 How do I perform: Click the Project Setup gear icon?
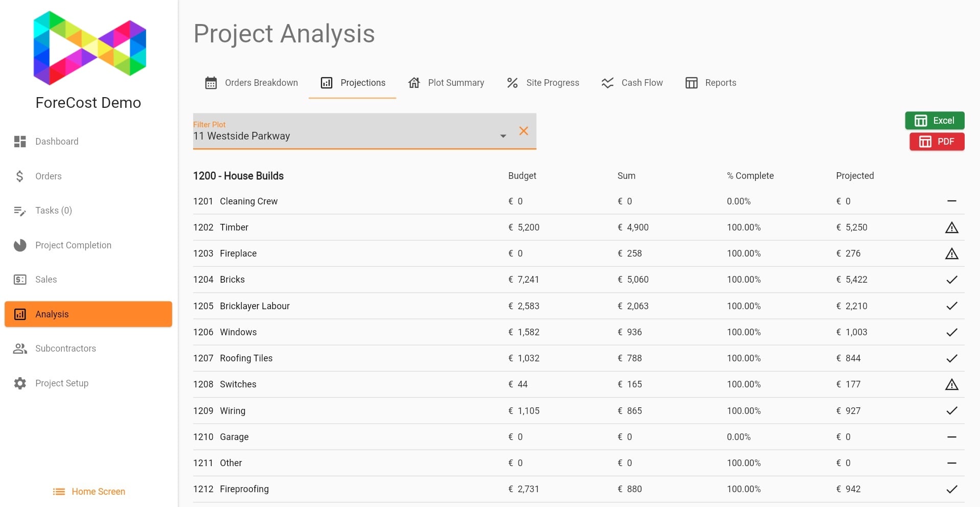20,383
